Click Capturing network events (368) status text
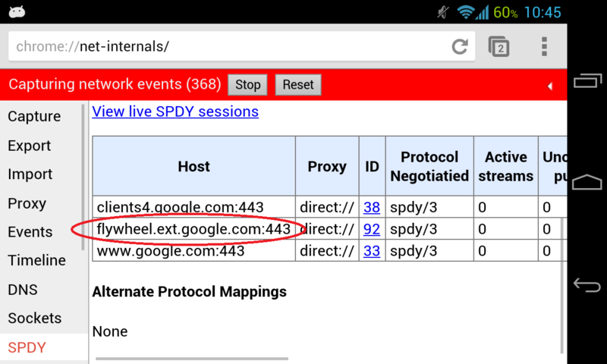The width and height of the screenshot is (607, 364). pyautogui.click(x=115, y=84)
